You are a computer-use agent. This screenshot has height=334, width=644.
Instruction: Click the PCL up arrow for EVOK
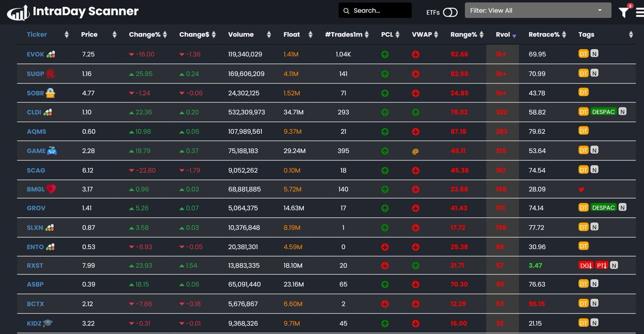[x=385, y=54]
